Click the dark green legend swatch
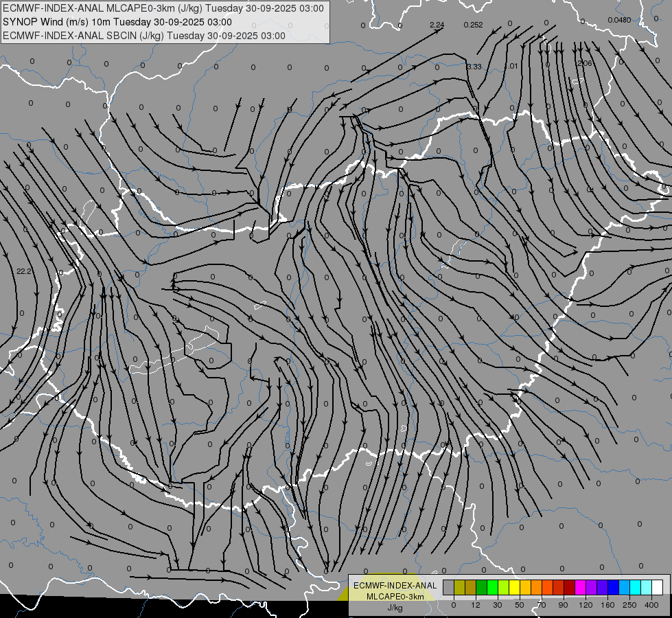The width and height of the screenshot is (672, 618). point(482,587)
